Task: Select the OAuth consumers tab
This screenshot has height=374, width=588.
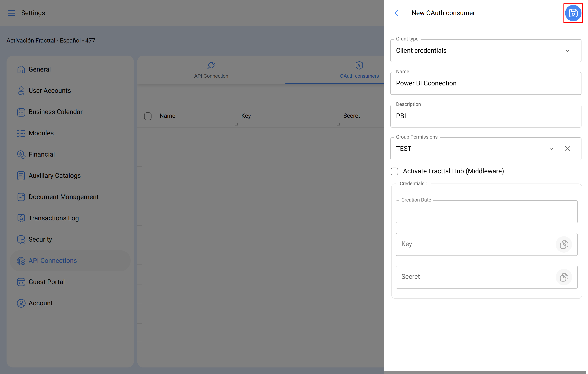Action: click(359, 70)
